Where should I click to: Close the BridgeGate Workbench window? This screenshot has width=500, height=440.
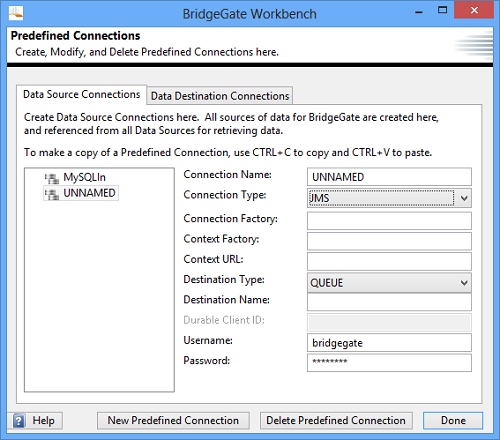474,10
